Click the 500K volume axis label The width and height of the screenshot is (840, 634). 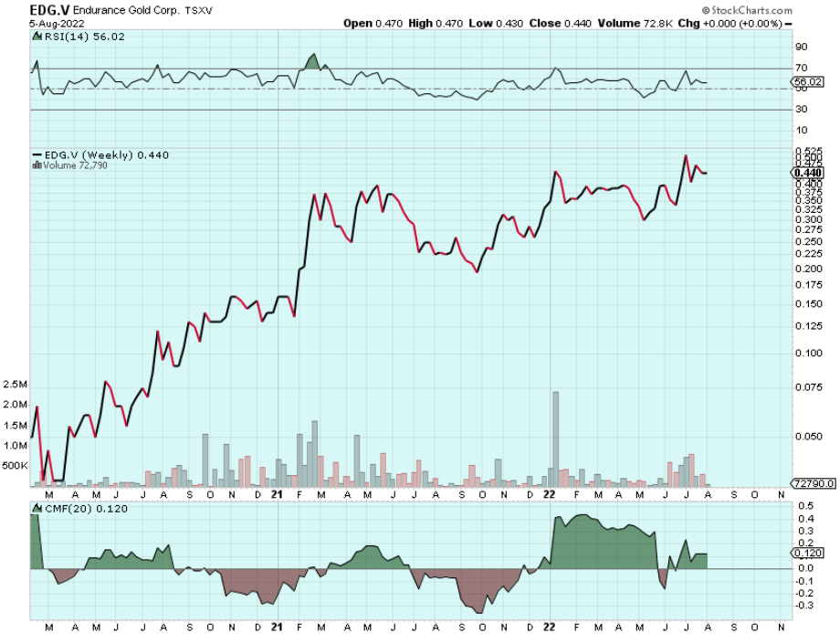15,466
